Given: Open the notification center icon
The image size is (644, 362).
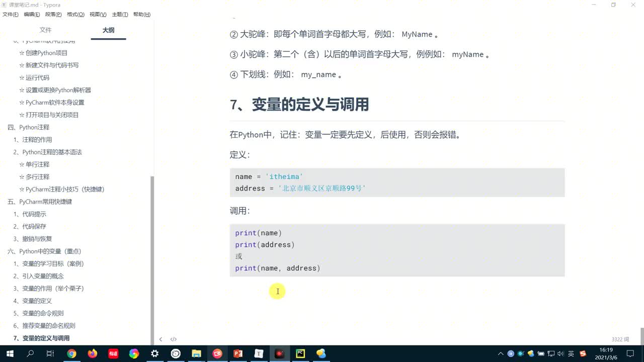Looking at the screenshot, I should pyautogui.click(x=630, y=353).
